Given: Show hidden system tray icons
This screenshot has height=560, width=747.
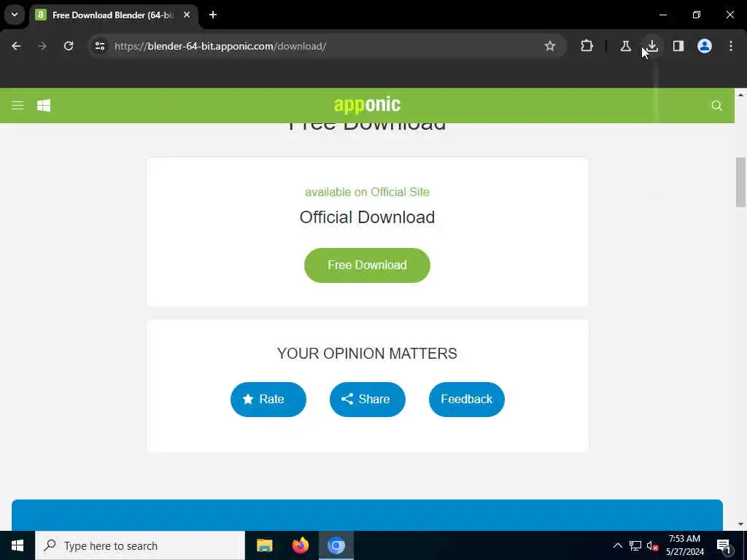Looking at the screenshot, I should point(617,545).
